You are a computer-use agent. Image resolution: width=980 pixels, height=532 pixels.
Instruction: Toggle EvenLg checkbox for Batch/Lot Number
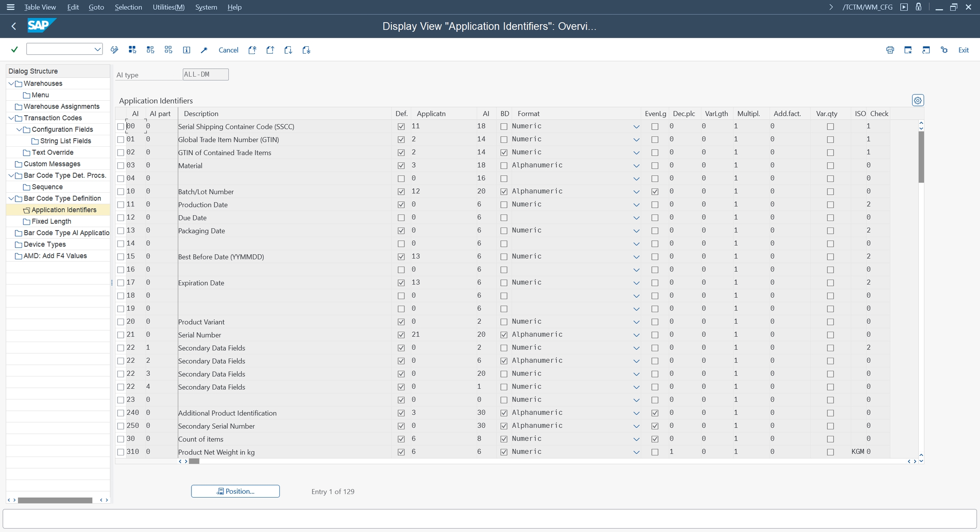655,192
